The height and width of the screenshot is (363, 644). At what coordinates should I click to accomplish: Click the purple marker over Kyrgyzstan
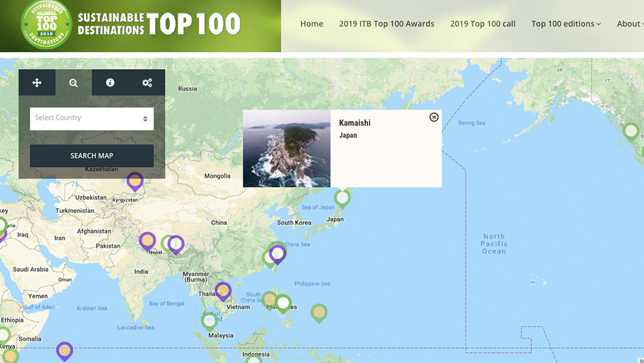click(x=135, y=181)
